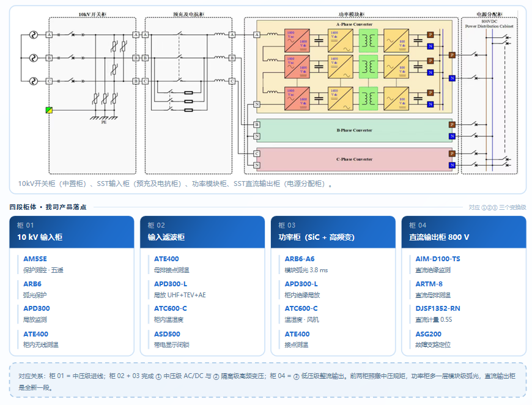Select the B-Phase Converter block
The height and width of the screenshot is (405, 532).
[x=354, y=130]
